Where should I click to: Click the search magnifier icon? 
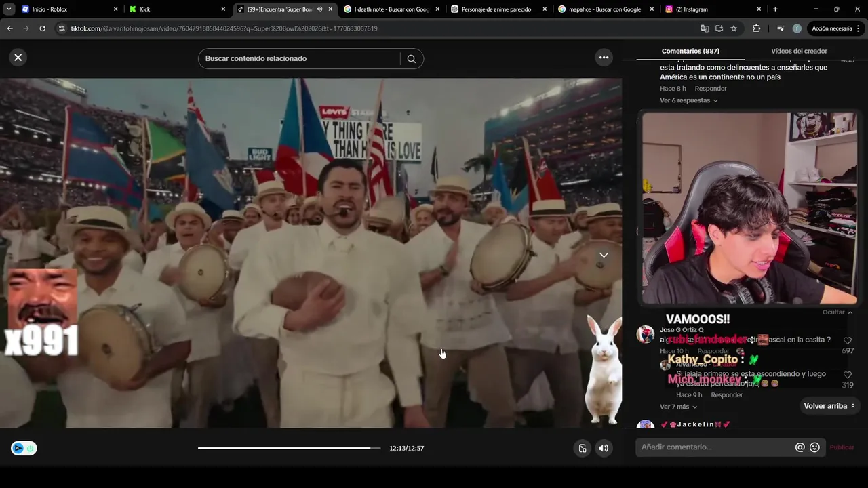[411, 58]
